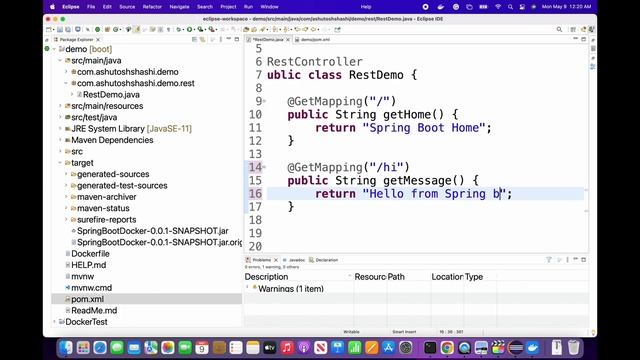Click Collapse All in Package Explorer
Image resolution: width=640 pixels, height=360 pixels.
[x=195, y=39]
